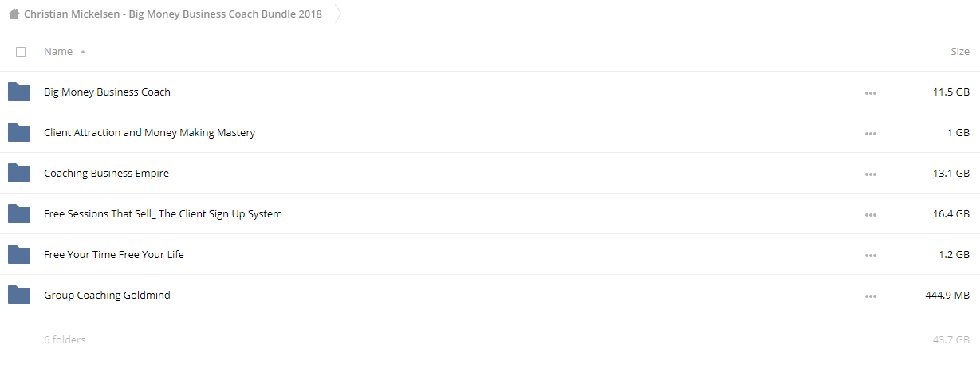
Task: Open the ellipsis menu for Group Coaching Goldmind
Action: click(870, 296)
